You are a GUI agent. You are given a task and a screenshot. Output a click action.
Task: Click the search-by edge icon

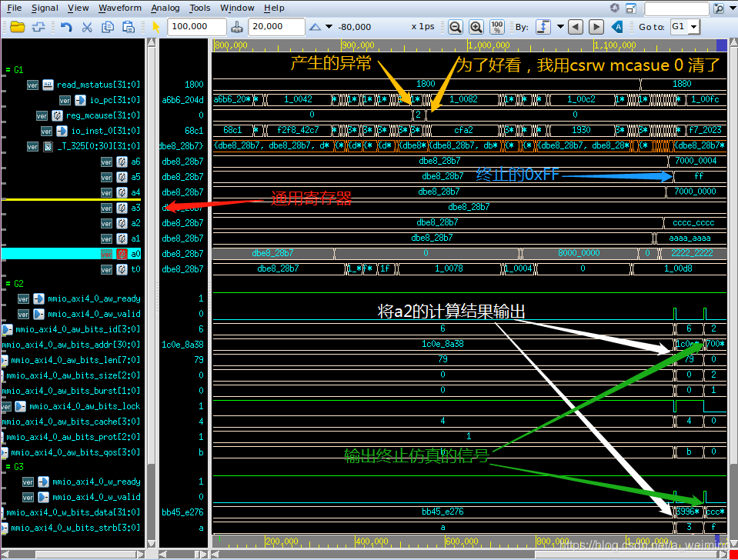(x=543, y=27)
